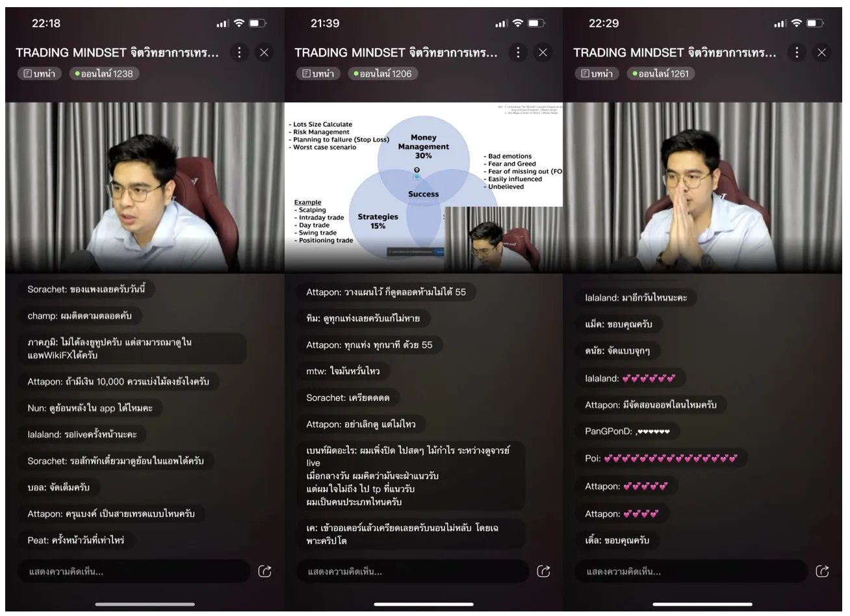Image resolution: width=850 pixels, height=616 pixels.
Task: Tap the "Strategies 15%" circle on the slide
Action: pyautogui.click(x=378, y=221)
